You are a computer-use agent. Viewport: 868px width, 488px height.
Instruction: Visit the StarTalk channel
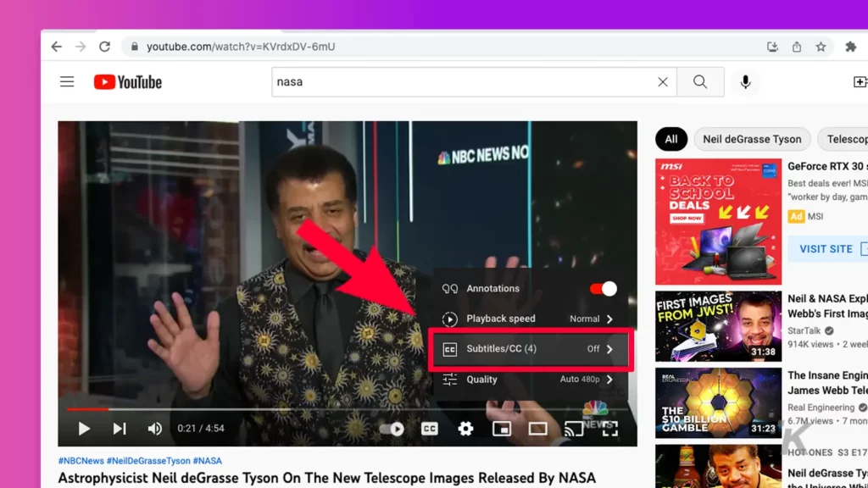tap(804, 331)
